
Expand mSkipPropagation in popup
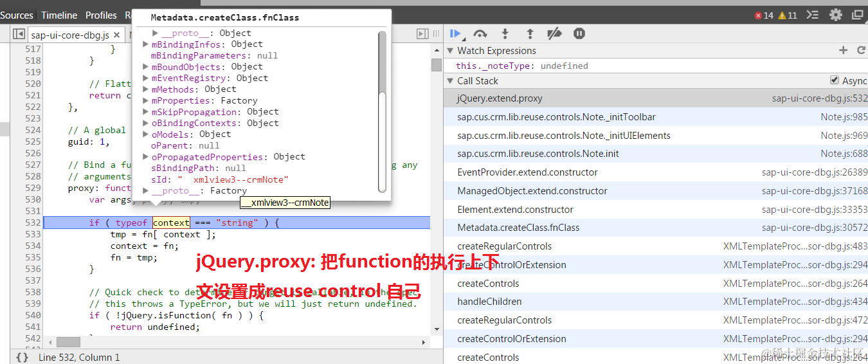(146, 112)
